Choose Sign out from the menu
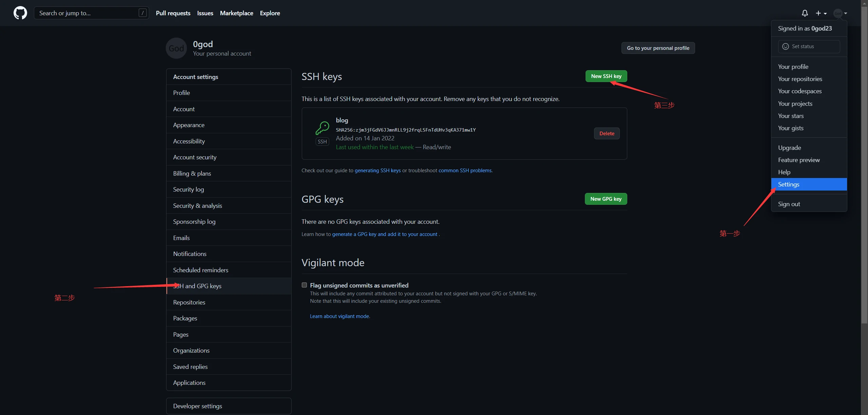 click(x=789, y=204)
